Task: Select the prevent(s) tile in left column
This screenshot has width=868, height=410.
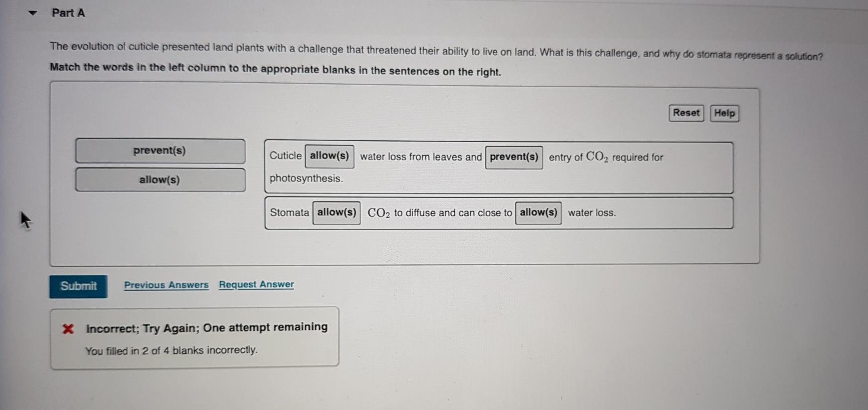Action: click(160, 151)
